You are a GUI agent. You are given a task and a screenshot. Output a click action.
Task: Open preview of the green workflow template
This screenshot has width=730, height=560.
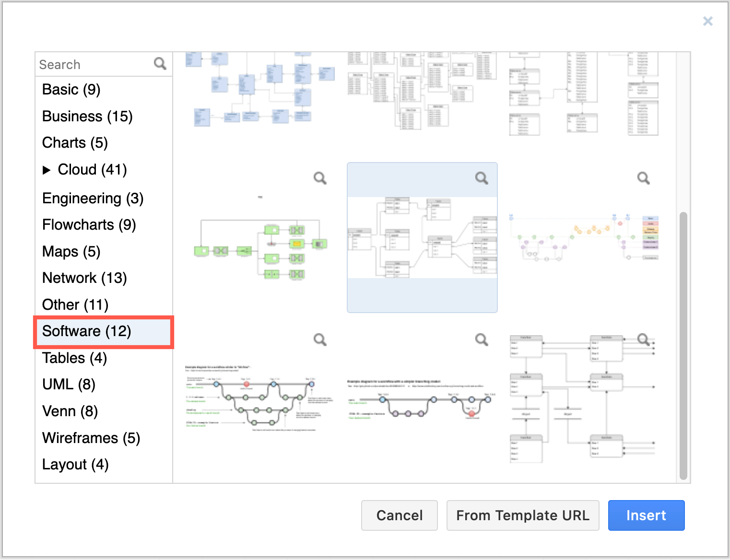point(320,178)
